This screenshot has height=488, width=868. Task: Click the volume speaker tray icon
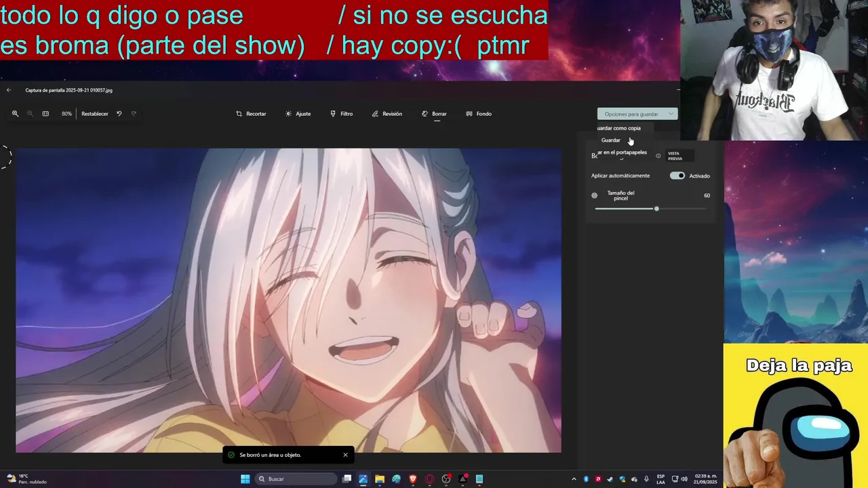(684, 479)
